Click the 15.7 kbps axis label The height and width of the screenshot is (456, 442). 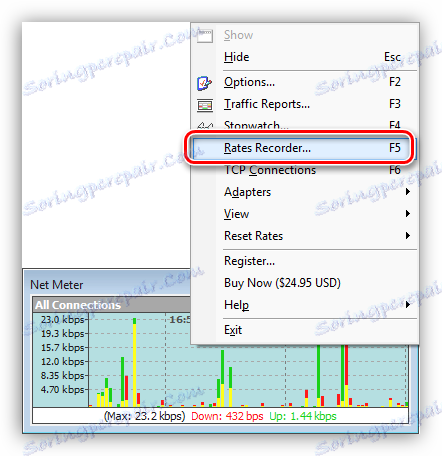(62, 348)
